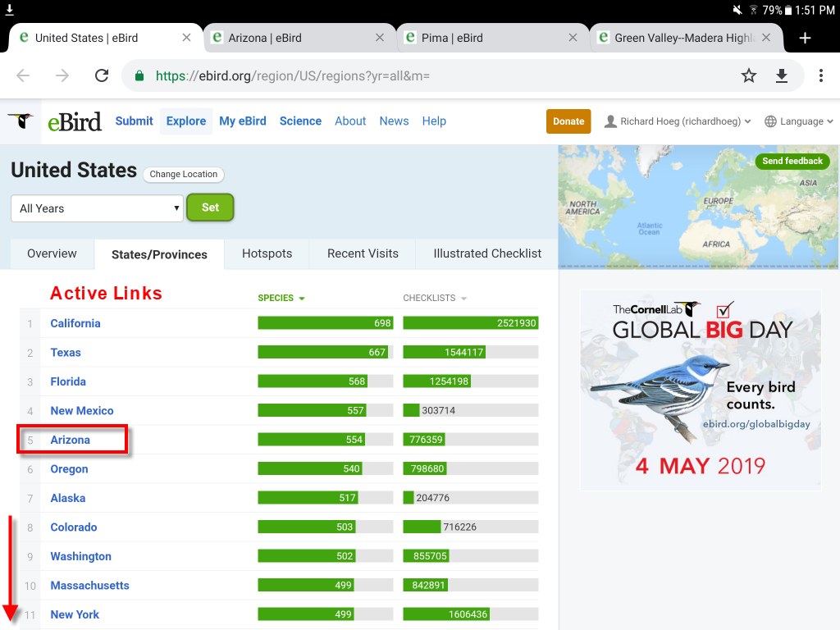Tap the download notification icon in the status bar
Image resolution: width=840 pixels, height=630 pixels.
(10, 9)
